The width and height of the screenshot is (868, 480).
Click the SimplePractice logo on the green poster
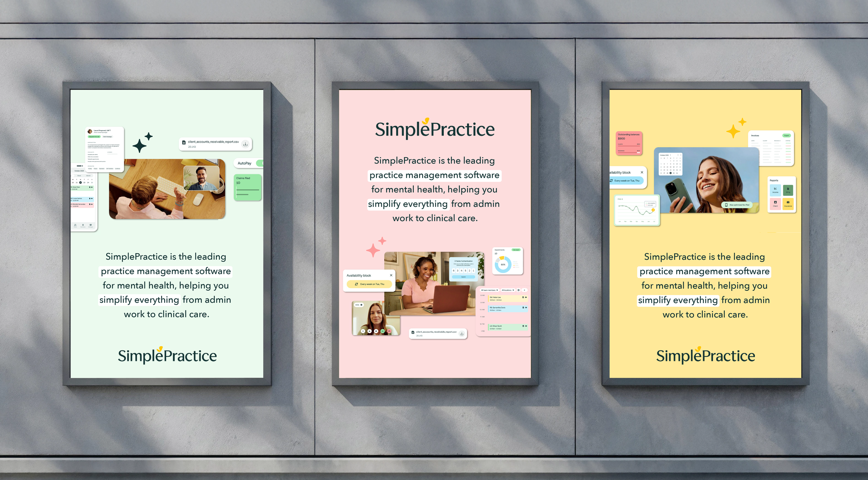click(x=167, y=355)
